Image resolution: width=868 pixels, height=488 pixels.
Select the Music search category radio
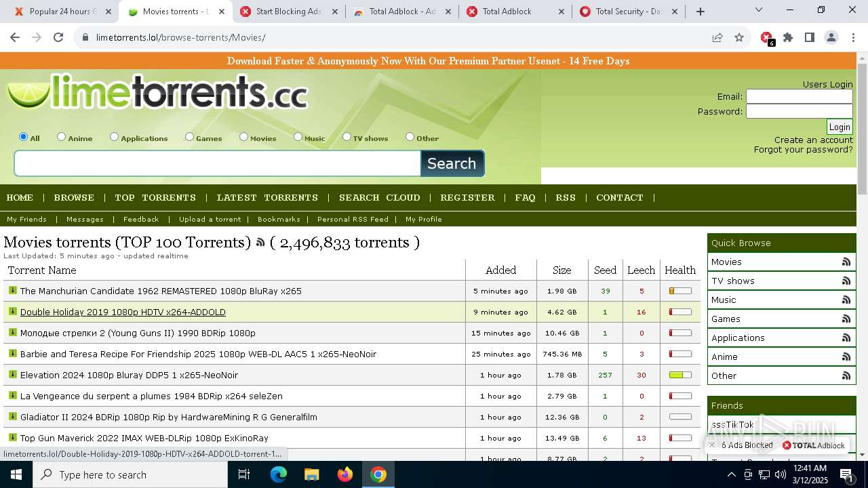tap(298, 137)
